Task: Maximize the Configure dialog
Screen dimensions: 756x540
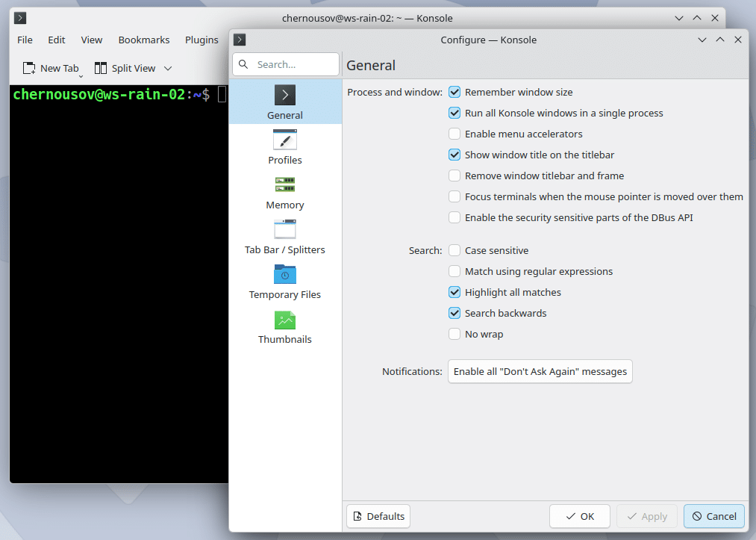Action: click(720, 40)
